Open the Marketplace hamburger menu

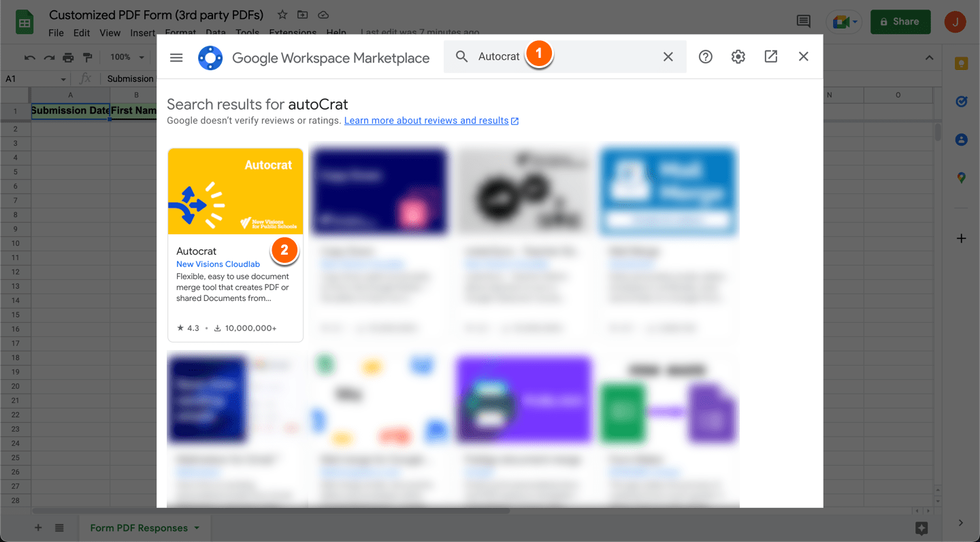176,57
